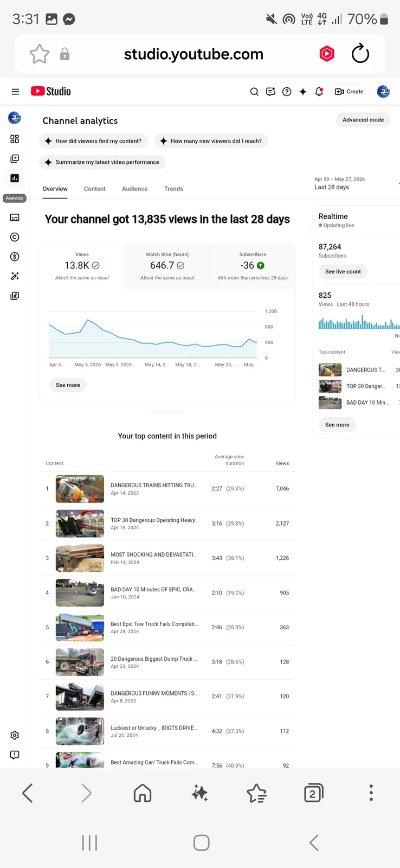
Task: Open search in Studio header
Action: (x=254, y=92)
